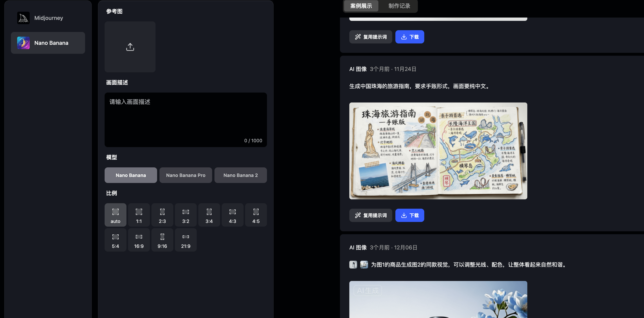This screenshot has height=318, width=644.
Task: Click 下载 below the Zhuhai travel guide image
Action: point(409,215)
